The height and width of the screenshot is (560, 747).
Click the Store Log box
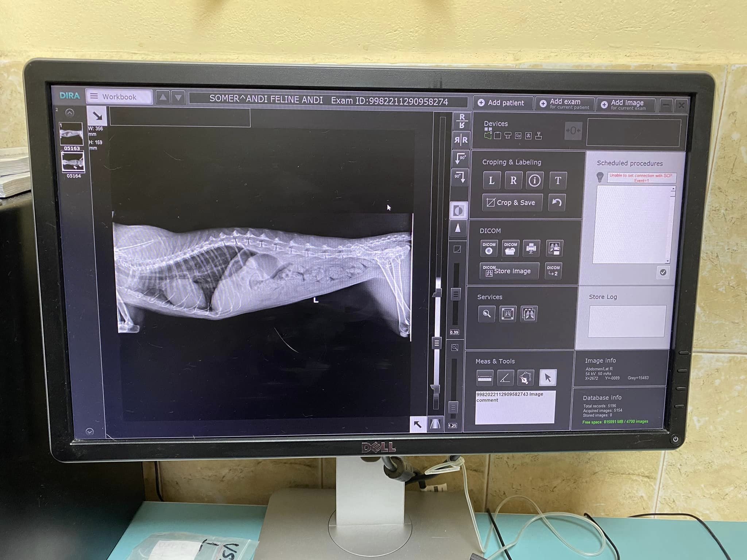(x=627, y=321)
